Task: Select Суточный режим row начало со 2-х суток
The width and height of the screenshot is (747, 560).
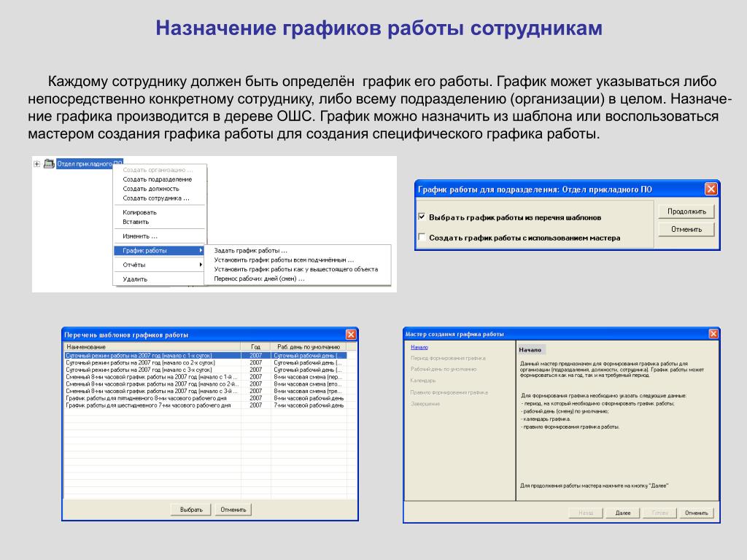Action: tap(205, 363)
